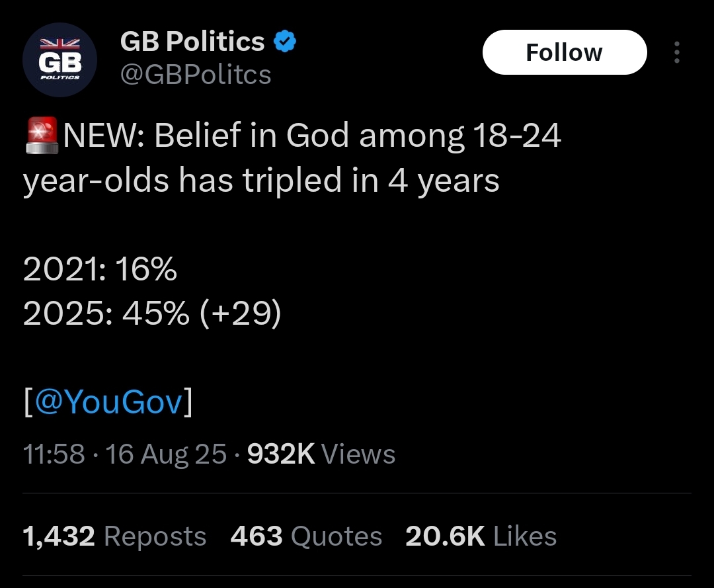
Task: Click the '2025: 45%' figure
Action: [x=106, y=314]
